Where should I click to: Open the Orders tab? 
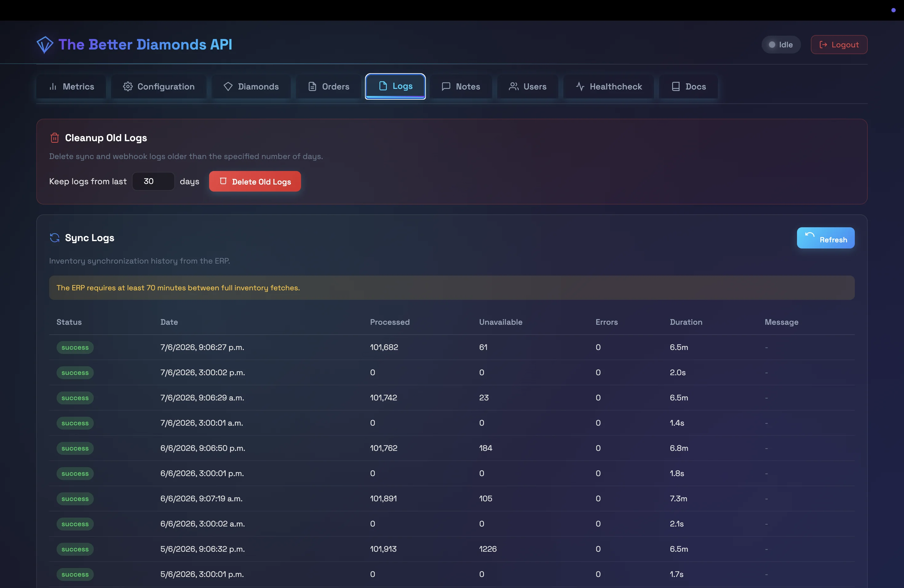pos(328,87)
